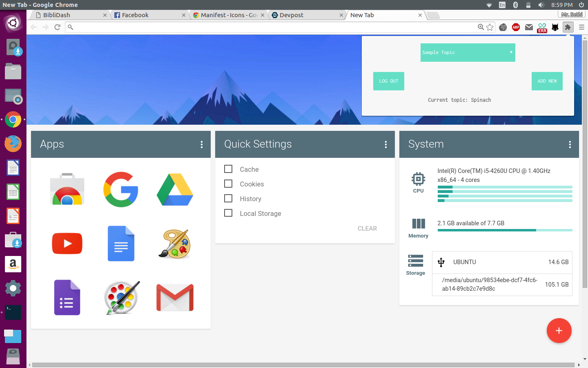Open Amazon from the Ubuntu dock
Image resolution: width=588 pixels, height=368 pixels.
tap(13, 264)
